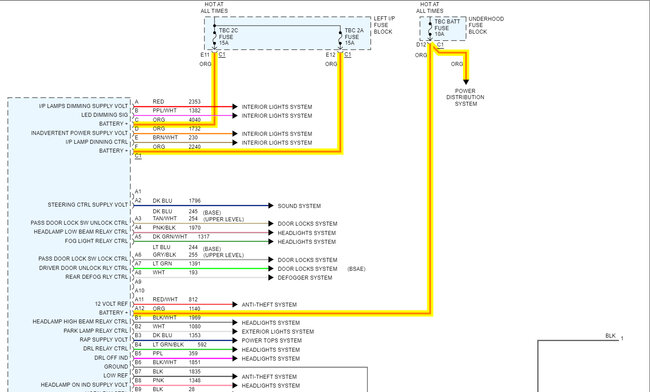Screen dimensions: 650x392
Task: Select the LED DIMMING SIG label
Action: click(104, 115)
